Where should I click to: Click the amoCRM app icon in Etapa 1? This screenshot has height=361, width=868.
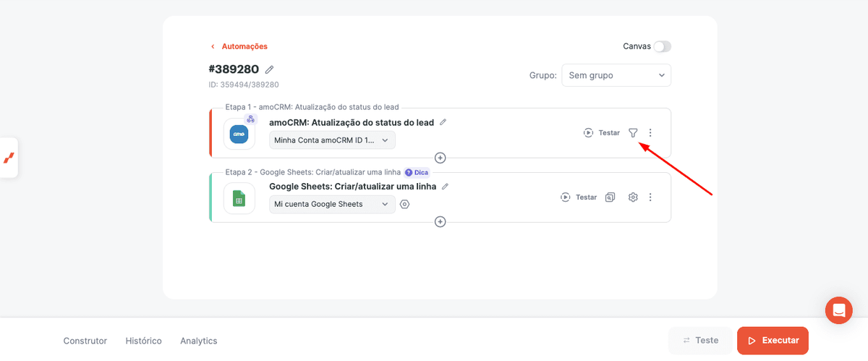(239, 134)
